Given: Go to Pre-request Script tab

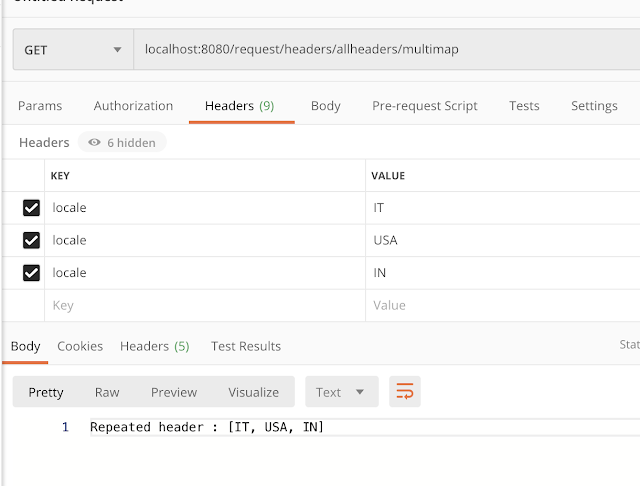Looking at the screenshot, I should (424, 106).
